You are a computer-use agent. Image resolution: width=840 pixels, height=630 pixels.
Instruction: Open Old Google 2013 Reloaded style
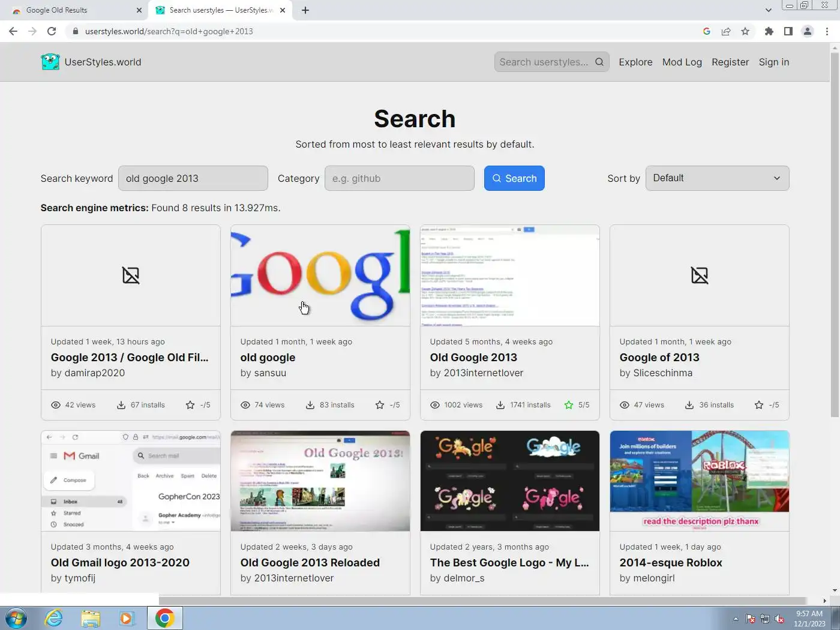pyautogui.click(x=310, y=563)
